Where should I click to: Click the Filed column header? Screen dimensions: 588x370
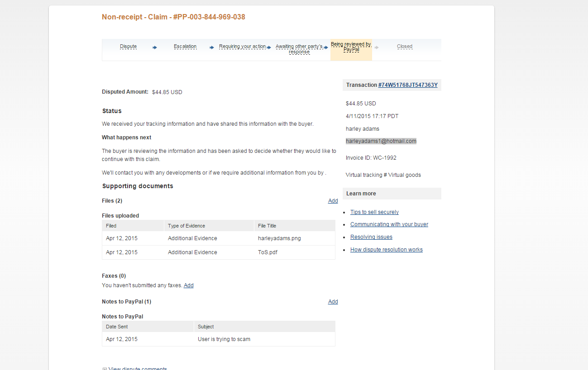point(133,226)
